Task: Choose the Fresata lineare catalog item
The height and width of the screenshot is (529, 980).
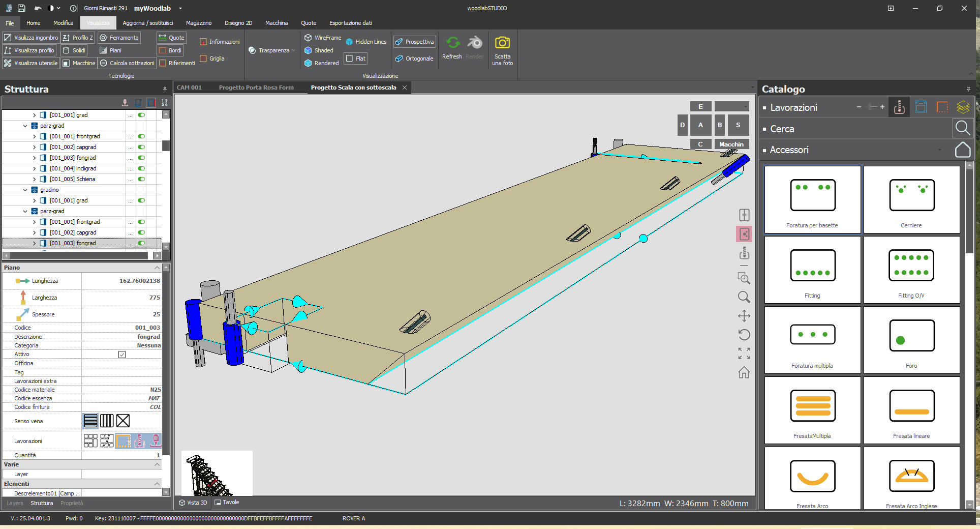Action: (911, 410)
